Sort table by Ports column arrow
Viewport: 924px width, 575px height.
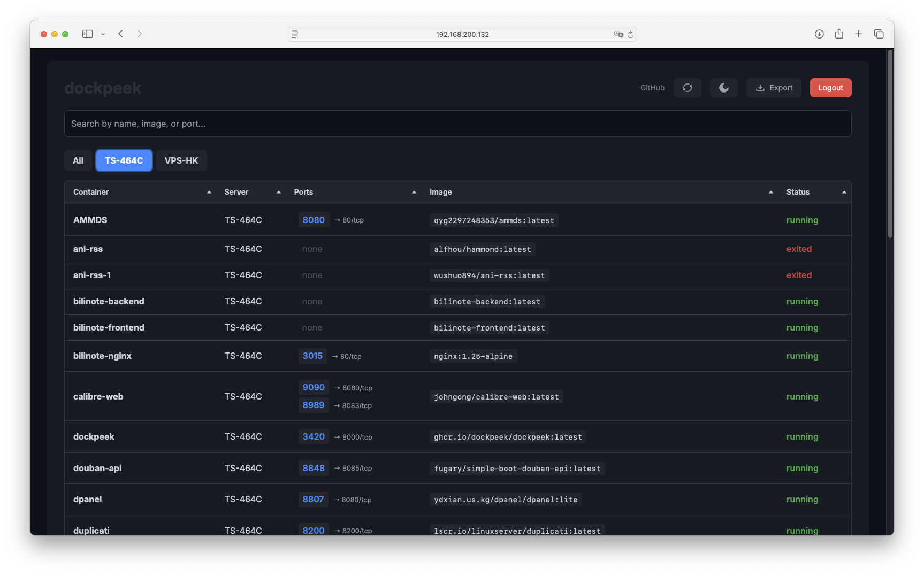(x=414, y=192)
